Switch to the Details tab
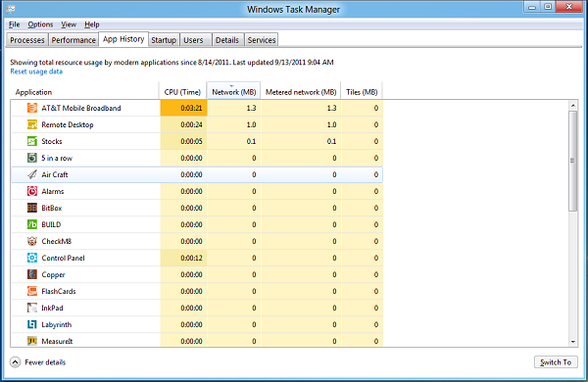588x382 pixels. 227,40
